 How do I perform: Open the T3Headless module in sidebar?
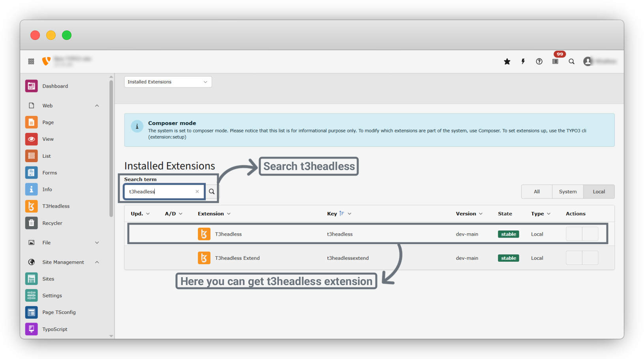[x=56, y=206]
